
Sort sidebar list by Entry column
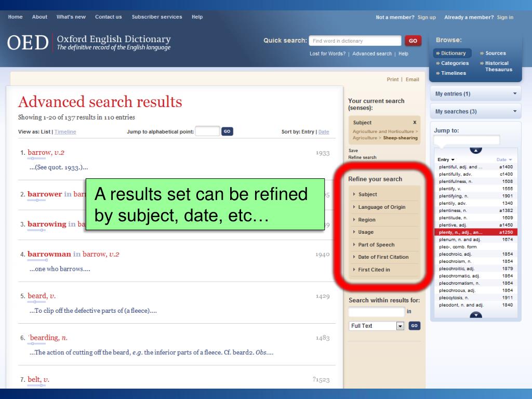click(x=446, y=159)
